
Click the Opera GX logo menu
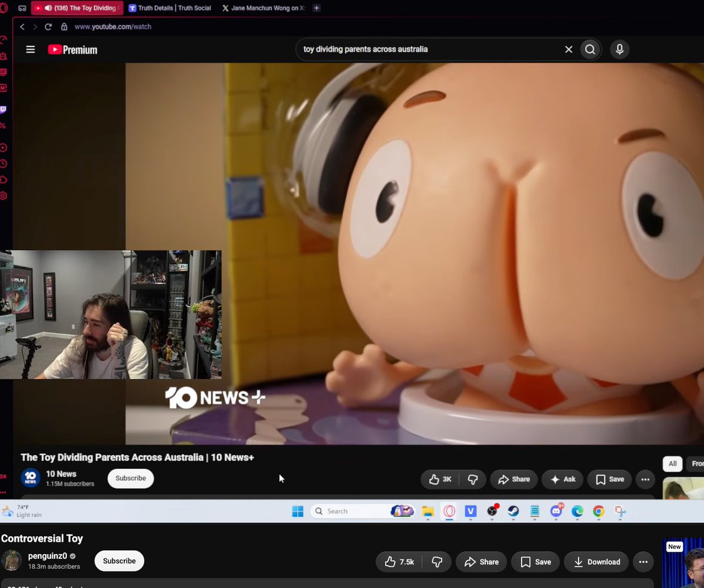click(4, 8)
